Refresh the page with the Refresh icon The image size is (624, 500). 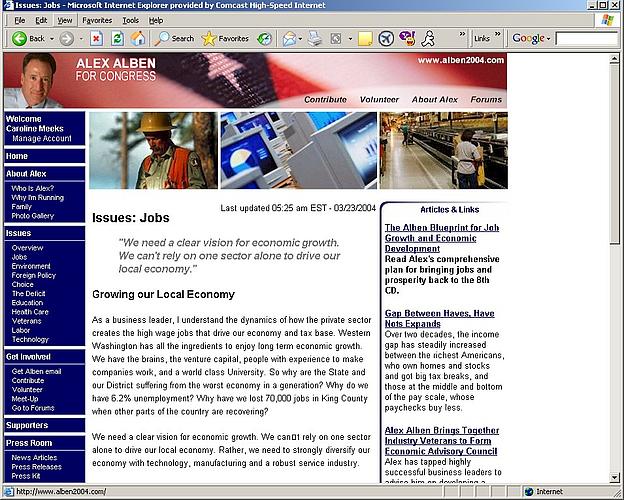(117, 38)
